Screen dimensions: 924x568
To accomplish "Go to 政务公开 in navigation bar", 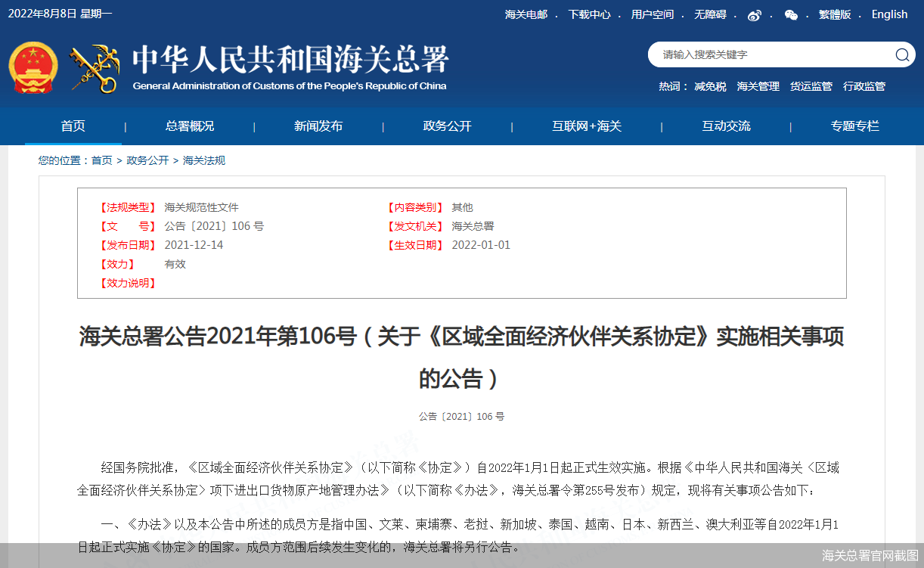I will [447, 126].
